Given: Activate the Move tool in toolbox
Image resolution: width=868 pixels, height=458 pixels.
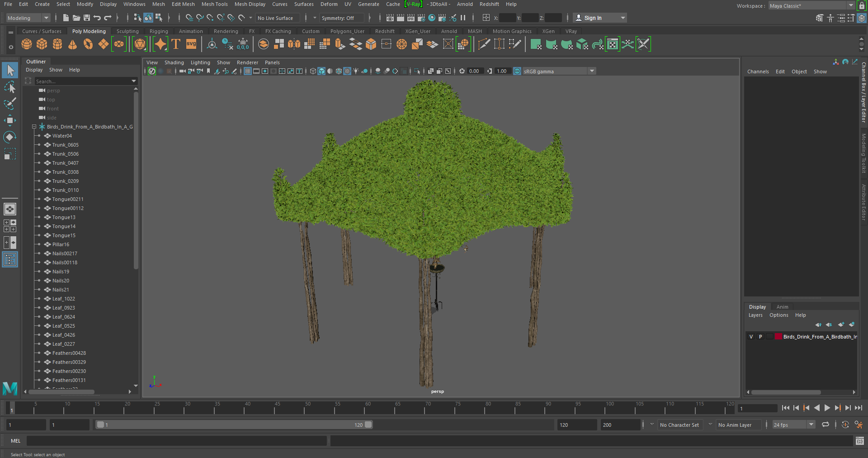Looking at the screenshot, I should [10, 120].
